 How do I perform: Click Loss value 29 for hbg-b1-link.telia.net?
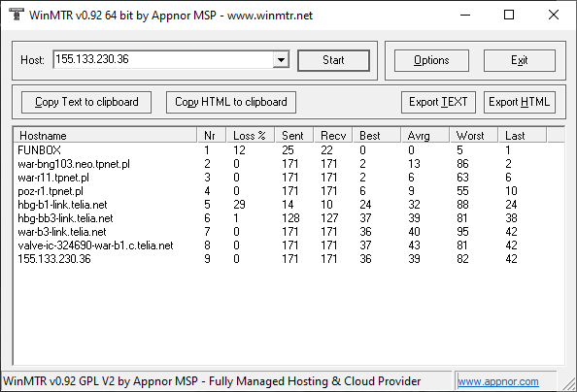(239, 205)
